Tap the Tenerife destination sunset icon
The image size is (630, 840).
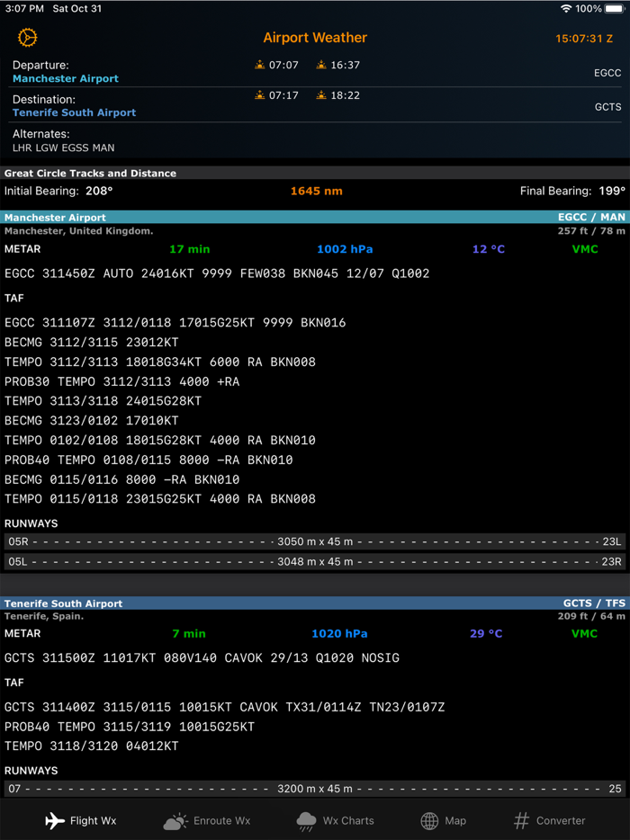pyautogui.click(x=321, y=95)
